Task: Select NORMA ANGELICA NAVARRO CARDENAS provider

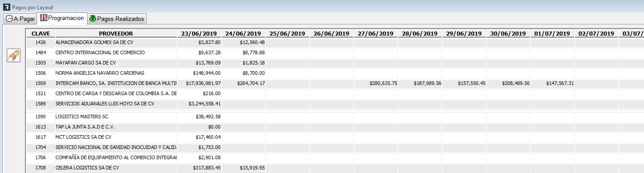Action: click(116, 73)
